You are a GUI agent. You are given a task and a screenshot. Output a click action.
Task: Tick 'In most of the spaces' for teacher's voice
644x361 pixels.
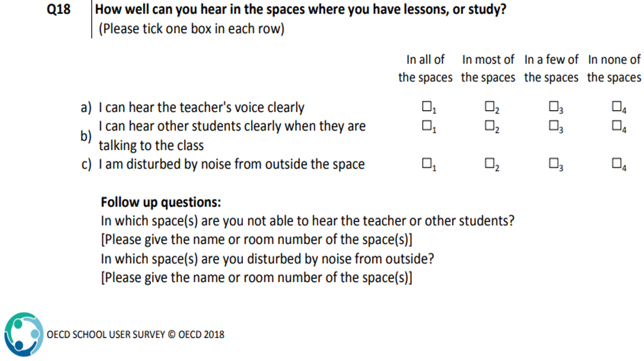pyautogui.click(x=490, y=106)
